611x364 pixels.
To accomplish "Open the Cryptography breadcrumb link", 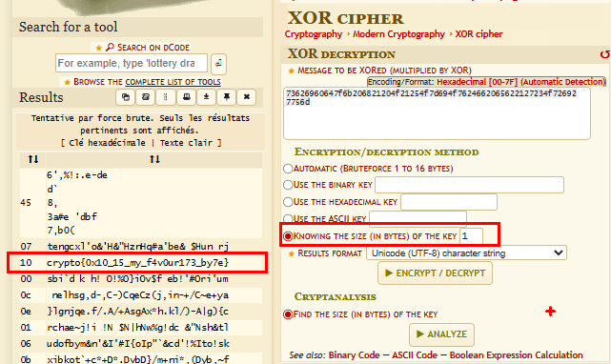I will 314,34.
